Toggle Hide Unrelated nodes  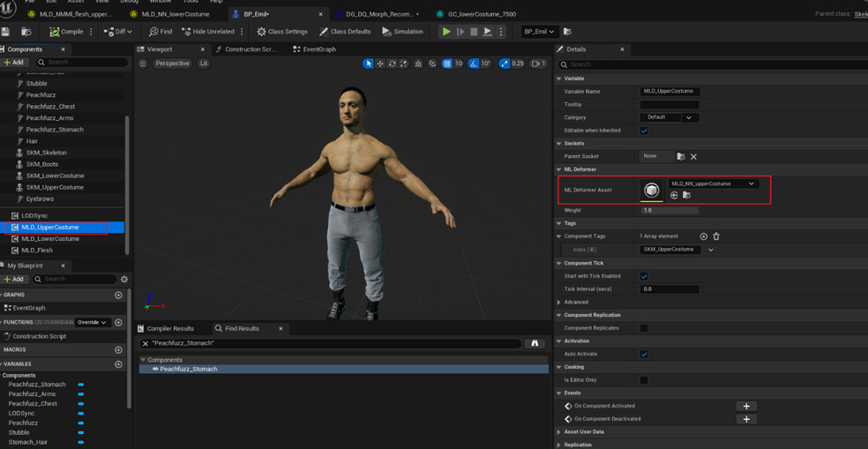coord(207,32)
